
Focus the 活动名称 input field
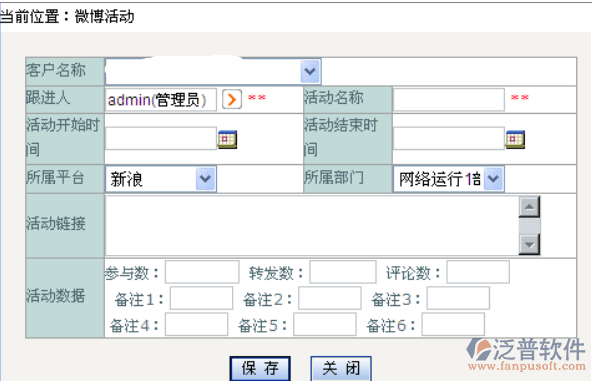click(449, 100)
